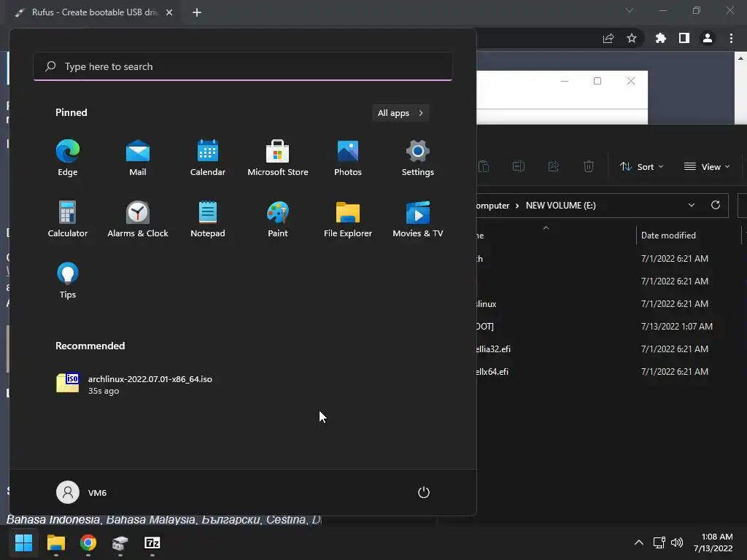This screenshot has width=747, height=560.
Task: Open 7-Zip from the taskbar
Action: 152,542
